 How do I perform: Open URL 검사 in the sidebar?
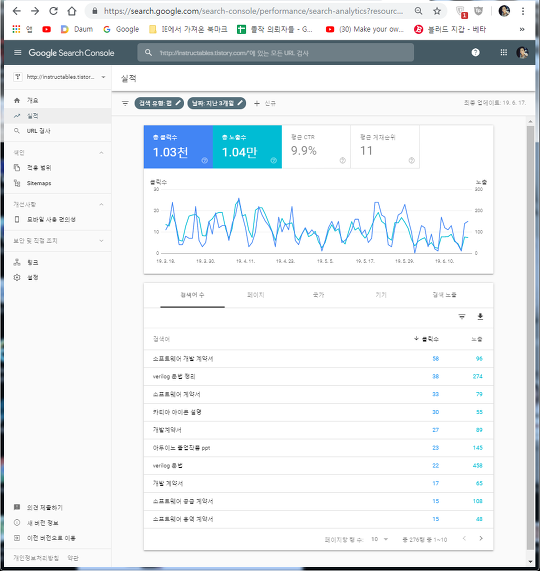tap(58, 131)
